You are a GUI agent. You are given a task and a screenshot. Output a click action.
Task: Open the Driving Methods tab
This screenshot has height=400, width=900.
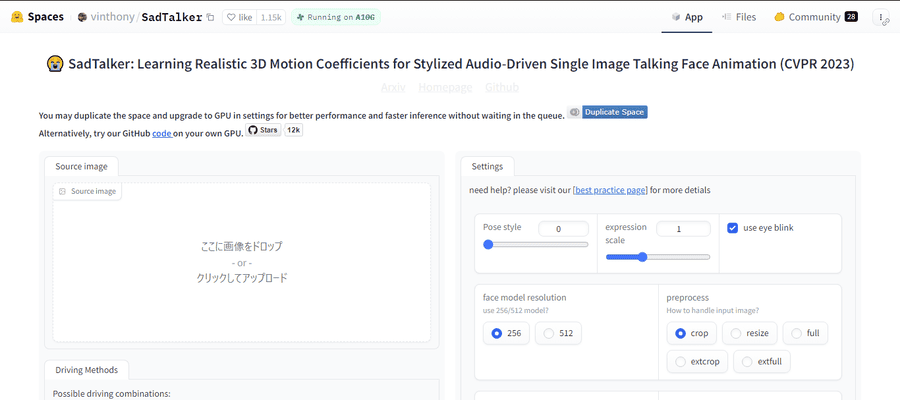pyautogui.click(x=87, y=370)
